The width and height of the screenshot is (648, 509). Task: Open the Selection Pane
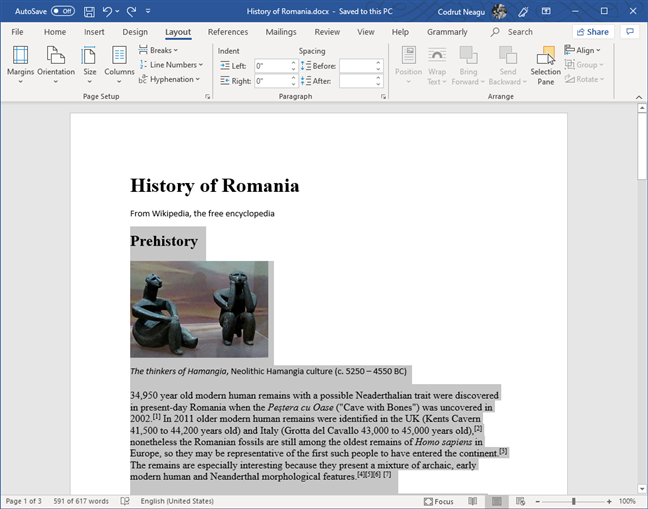pos(546,65)
